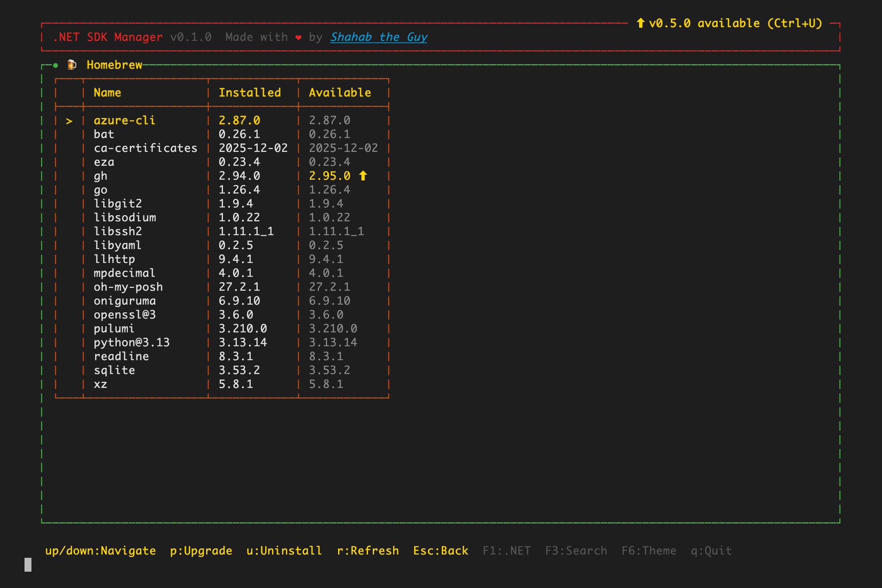Click the red heart in header

click(298, 38)
